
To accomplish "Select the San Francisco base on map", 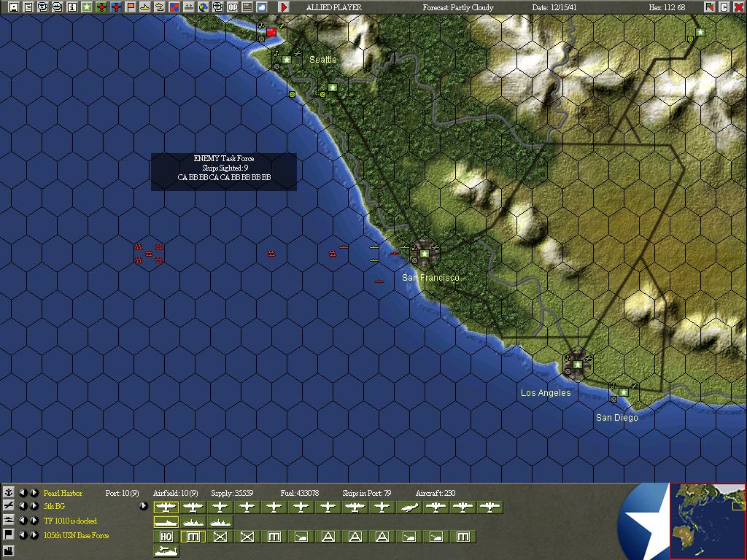I will [425, 253].
